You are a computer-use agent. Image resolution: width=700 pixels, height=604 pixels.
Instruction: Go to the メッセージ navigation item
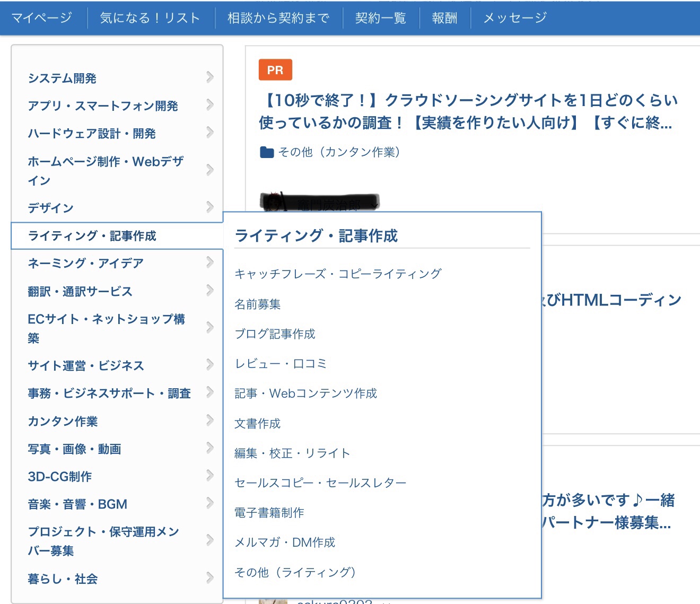[514, 18]
